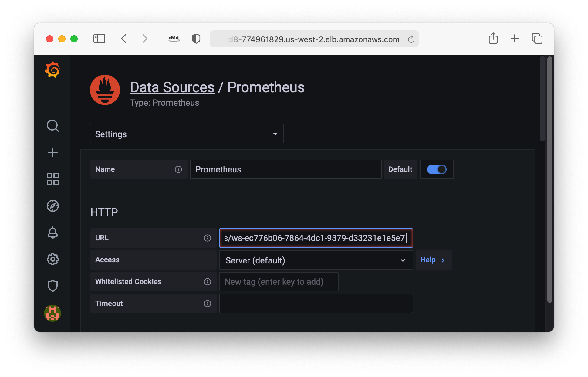Screen dimensions: 588x377
Task: Toggle the Default data source switch
Action: 437,169
